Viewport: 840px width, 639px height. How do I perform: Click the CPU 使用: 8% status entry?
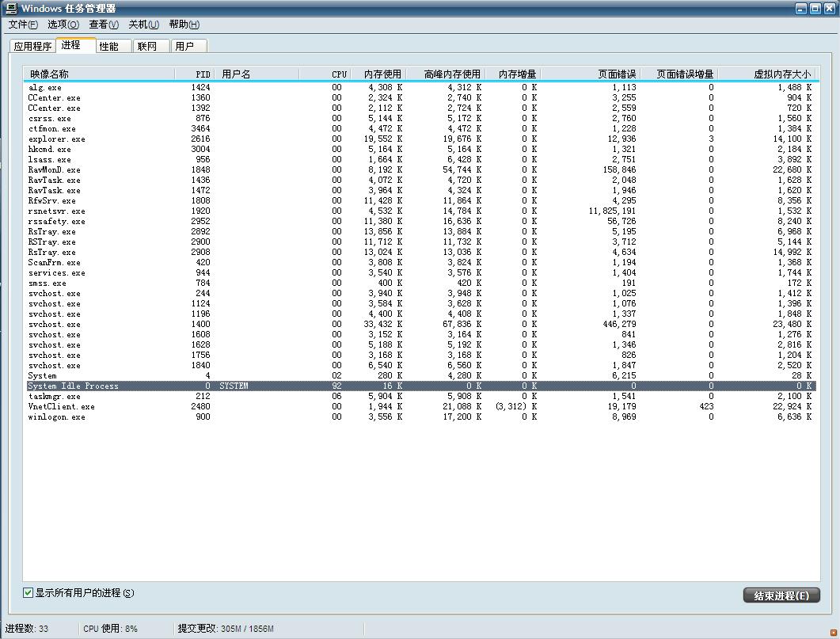110,629
